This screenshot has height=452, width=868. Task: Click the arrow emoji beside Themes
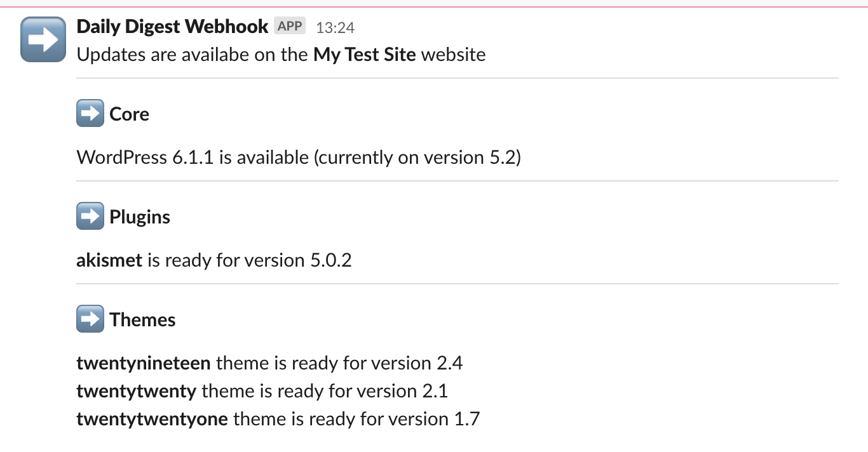coord(90,319)
